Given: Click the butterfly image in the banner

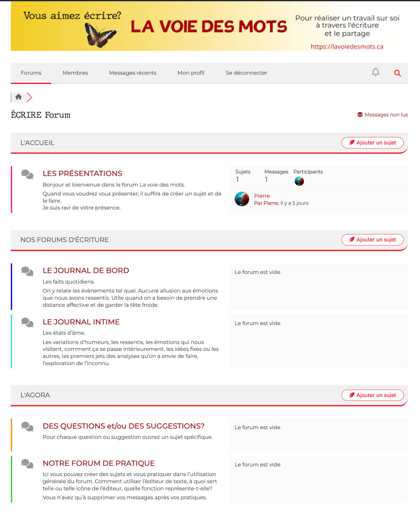Looking at the screenshot, I should (100, 35).
